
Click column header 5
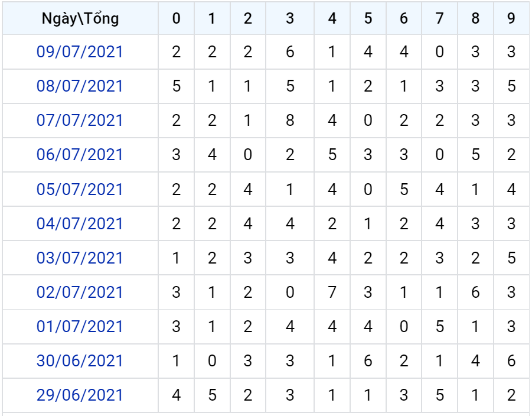click(368, 18)
